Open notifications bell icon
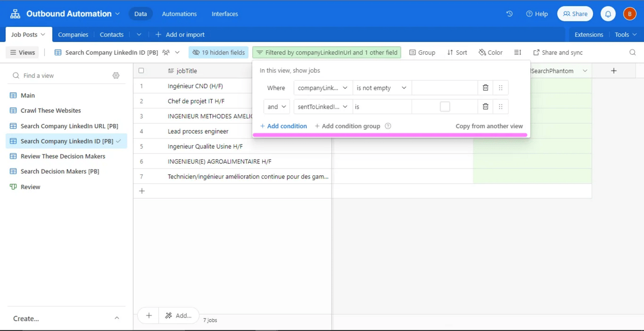The image size is (644, 331). [608, 14]
